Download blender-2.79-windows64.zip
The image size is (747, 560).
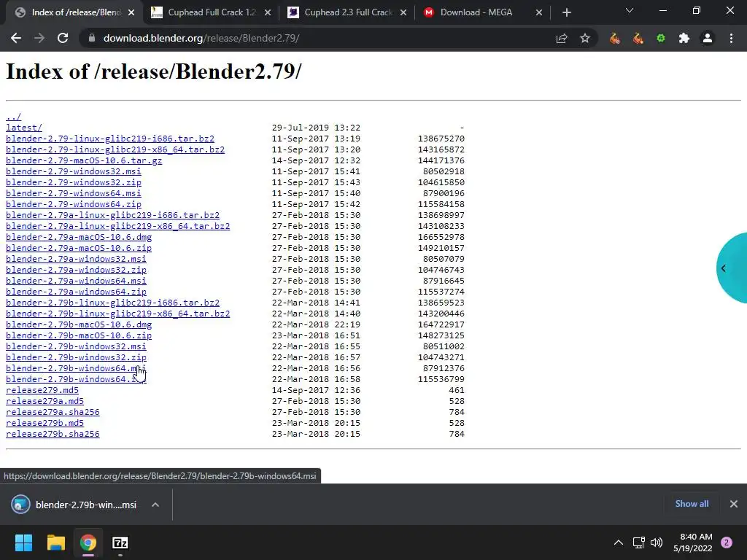click(74, 204)
